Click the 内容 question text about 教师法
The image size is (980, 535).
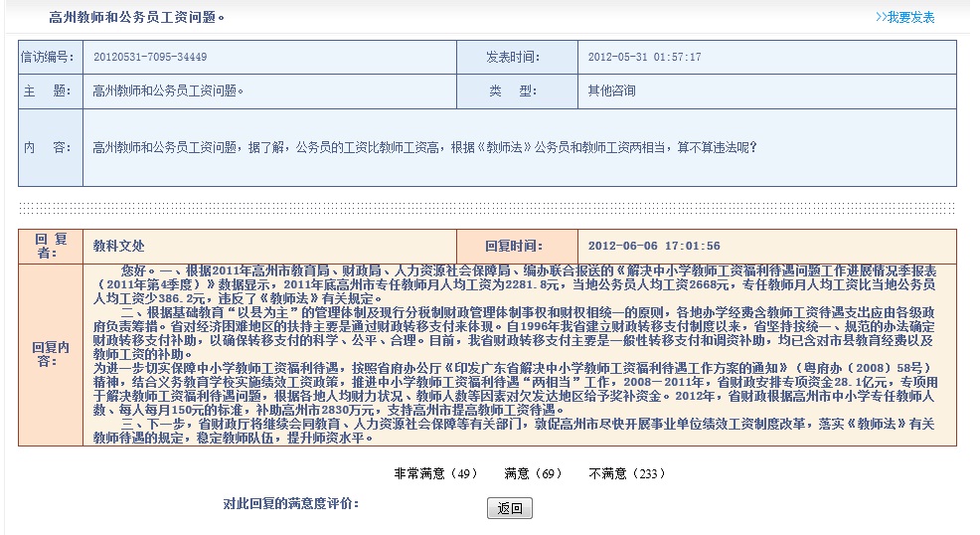click(424, 147)
